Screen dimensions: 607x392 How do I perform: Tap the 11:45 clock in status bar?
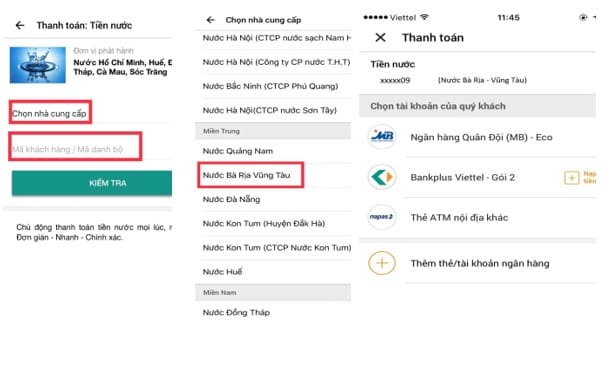coord(508,17)
